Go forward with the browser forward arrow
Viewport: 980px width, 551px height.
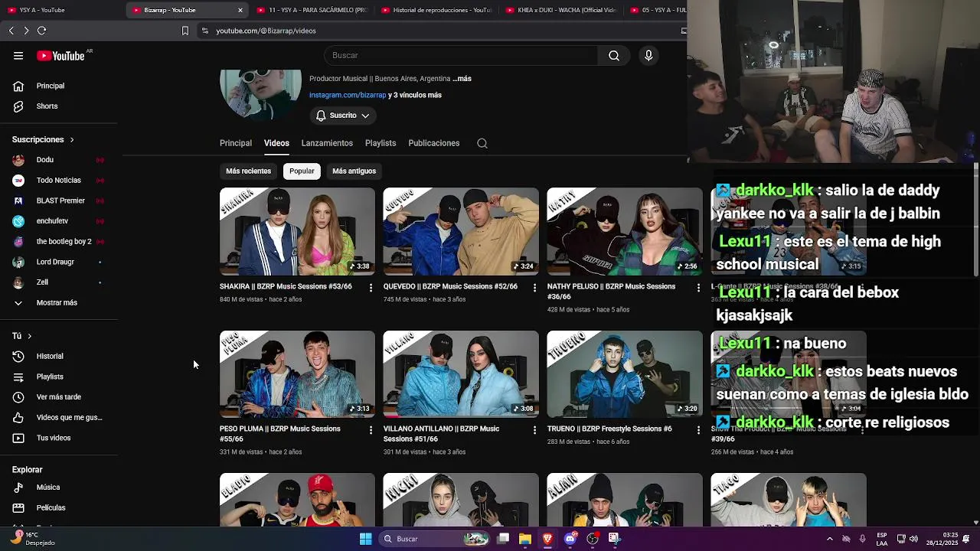26,31
